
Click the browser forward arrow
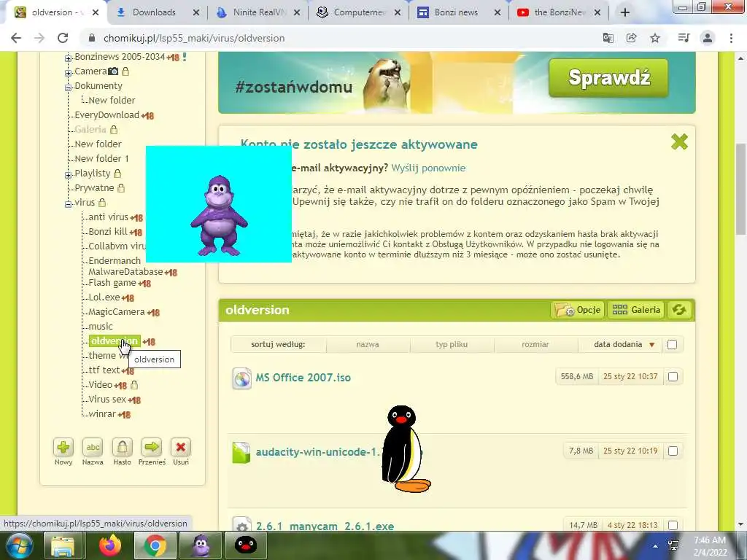click(x=39, y=38)
